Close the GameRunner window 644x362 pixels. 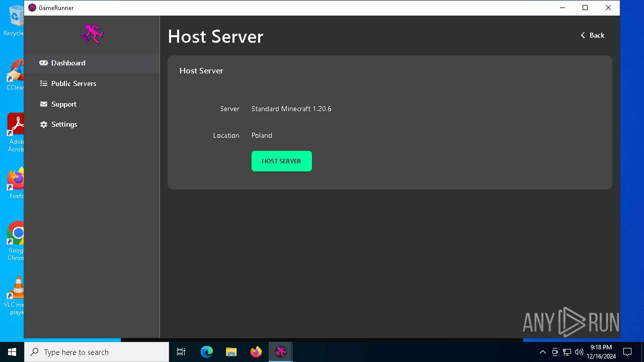click(x=608, y=8)
